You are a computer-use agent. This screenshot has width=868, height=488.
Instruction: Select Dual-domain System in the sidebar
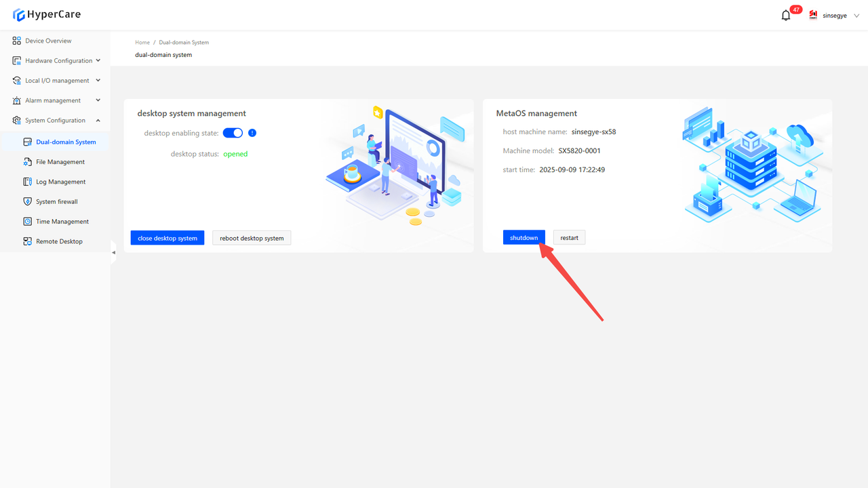pos(55,142)
